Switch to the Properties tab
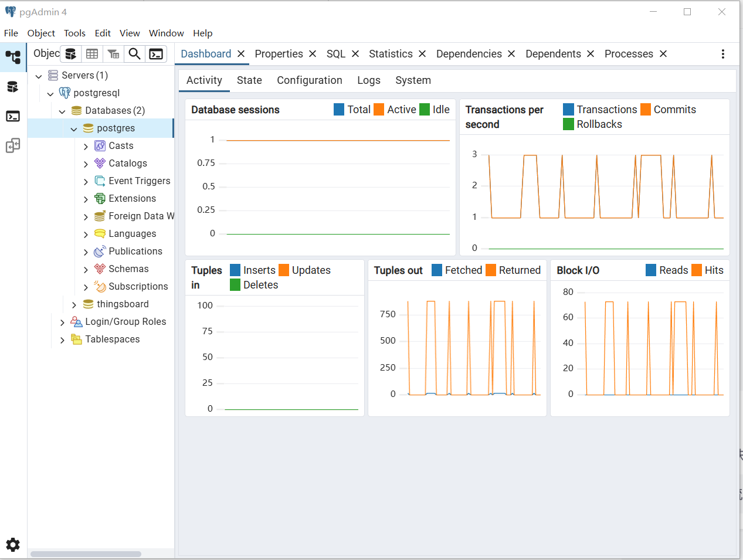This screenshot has width=743, height=560. click(x=279, y=54)
